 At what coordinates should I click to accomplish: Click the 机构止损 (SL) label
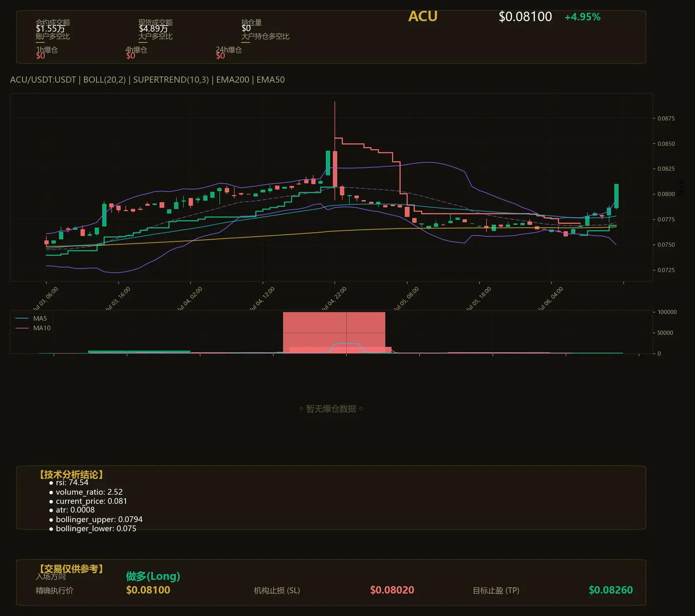(x=277, y=590)
